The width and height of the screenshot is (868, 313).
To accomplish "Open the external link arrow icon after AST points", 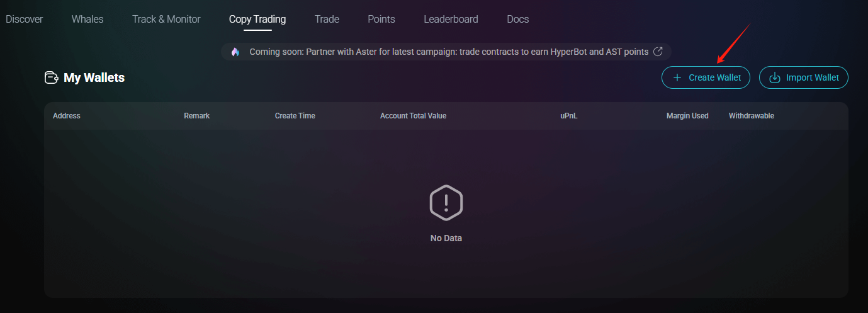I will click(x=658, y=52).
